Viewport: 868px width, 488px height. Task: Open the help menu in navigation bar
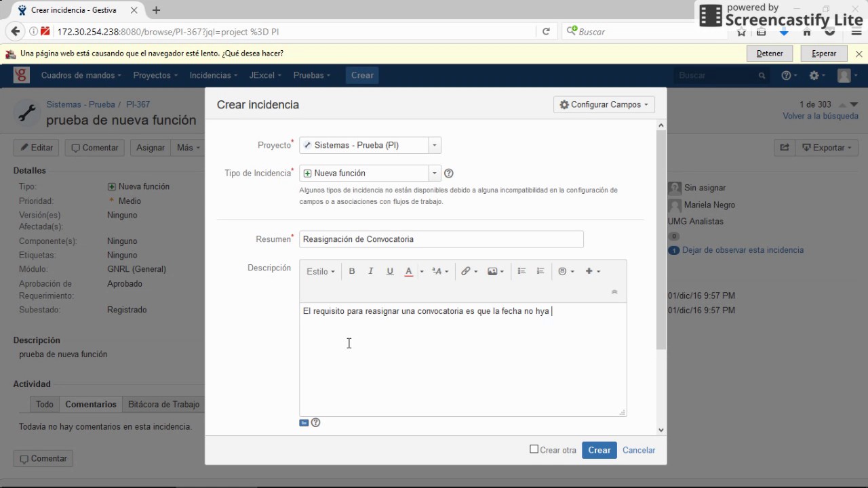(789, 76)
